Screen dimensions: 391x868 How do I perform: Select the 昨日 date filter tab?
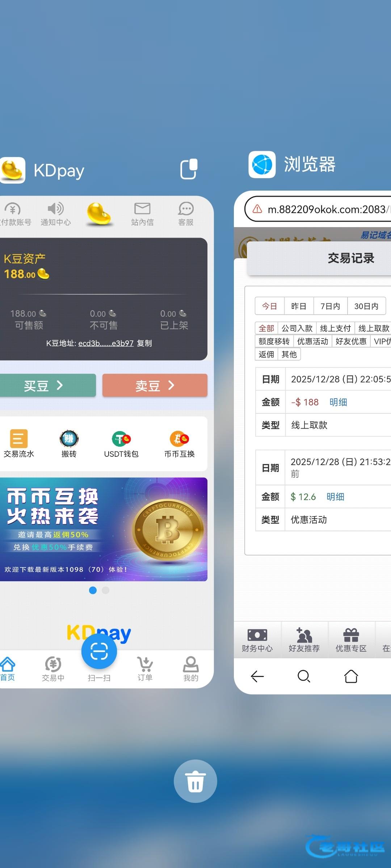299,306
